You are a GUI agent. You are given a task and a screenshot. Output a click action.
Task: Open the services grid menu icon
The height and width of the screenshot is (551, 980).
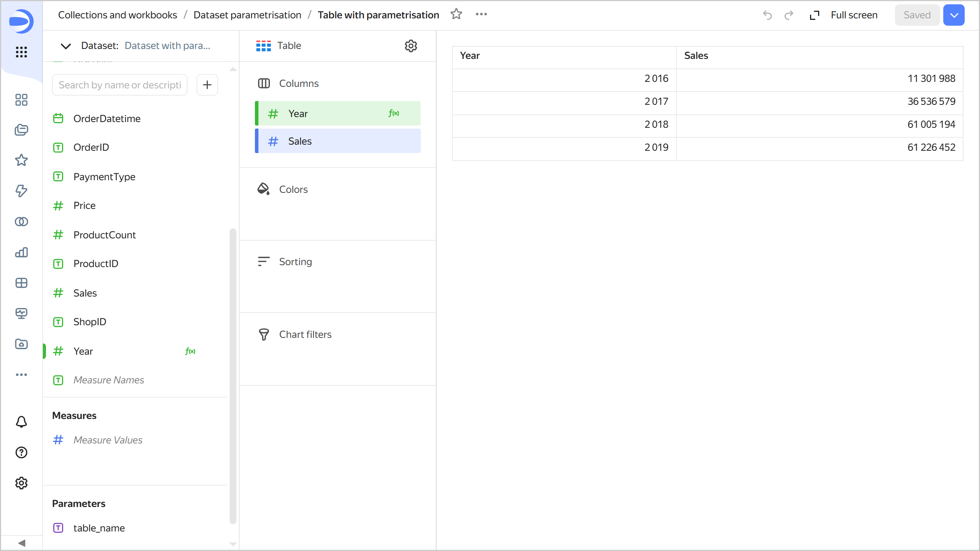point(21,52)
